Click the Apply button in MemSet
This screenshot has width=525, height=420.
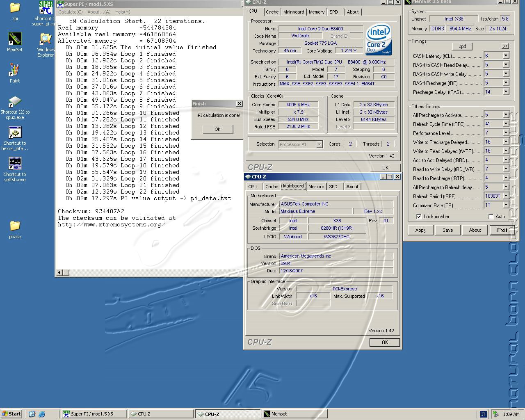tap(421, 230)
